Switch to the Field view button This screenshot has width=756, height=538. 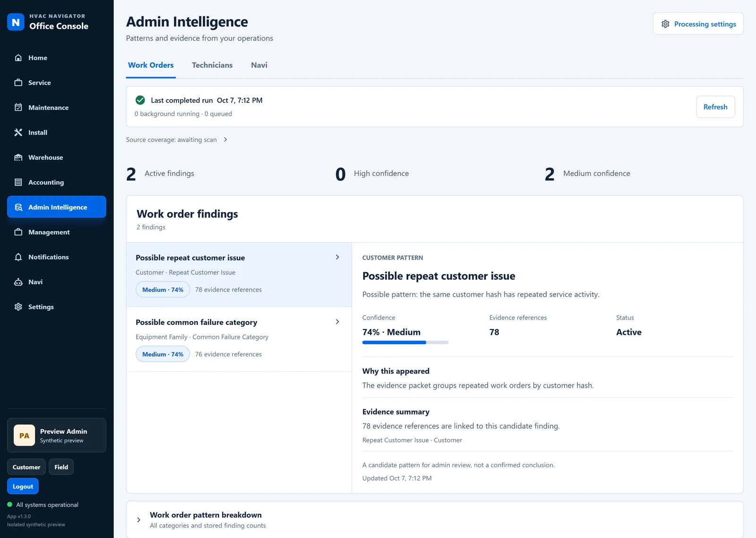click(61, 467)
